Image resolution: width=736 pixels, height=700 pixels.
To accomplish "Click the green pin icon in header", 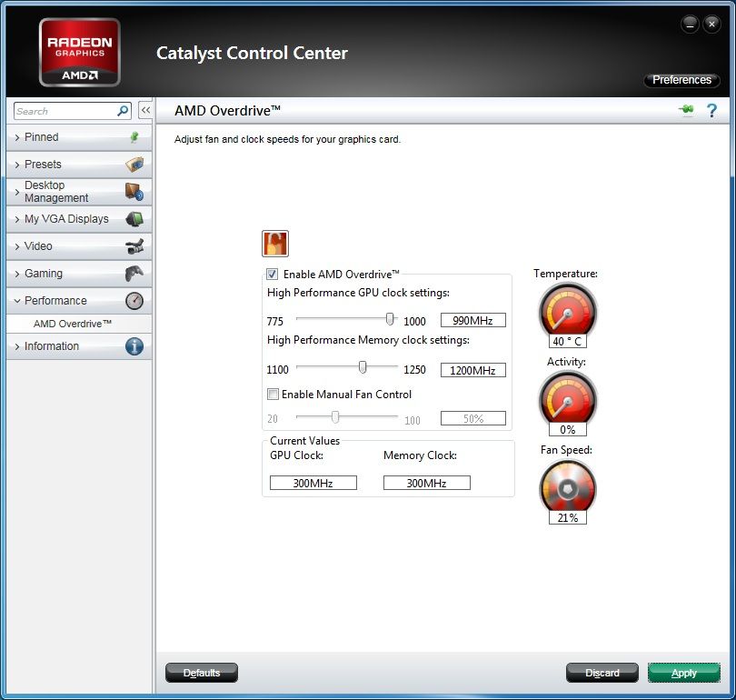I will tap(685, 111).
